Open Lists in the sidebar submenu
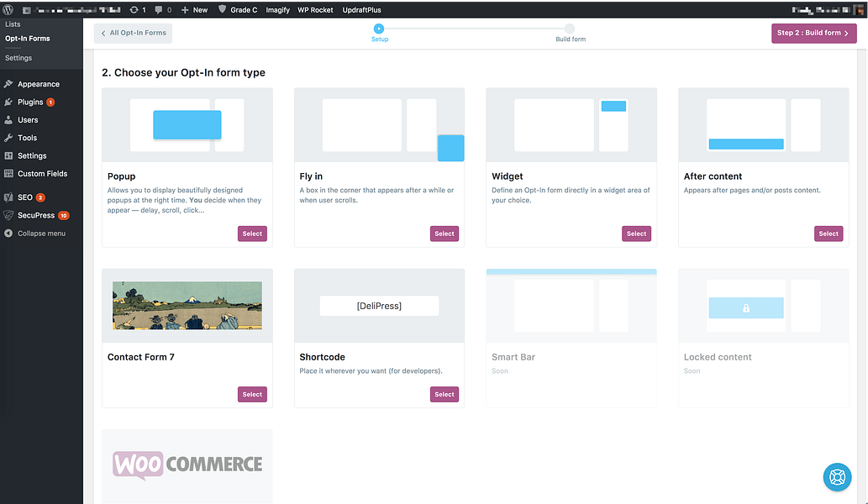Viewport: 868px width, 504px height. pyautogui.click(x=13, y=24)
